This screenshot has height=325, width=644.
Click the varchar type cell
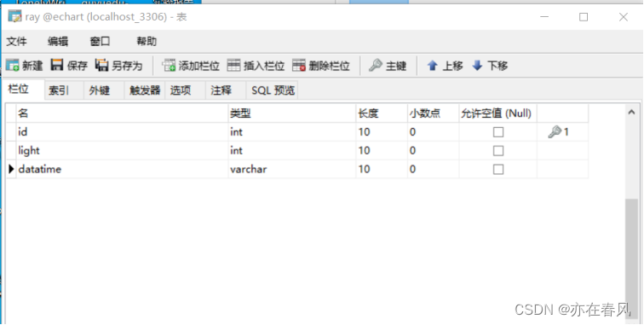292,169
